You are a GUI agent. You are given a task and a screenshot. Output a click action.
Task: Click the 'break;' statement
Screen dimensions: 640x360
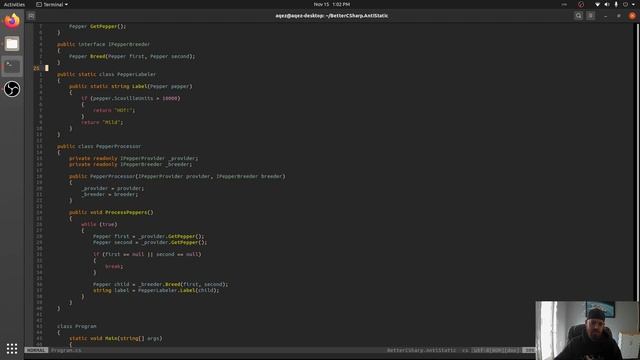[114, 266]
